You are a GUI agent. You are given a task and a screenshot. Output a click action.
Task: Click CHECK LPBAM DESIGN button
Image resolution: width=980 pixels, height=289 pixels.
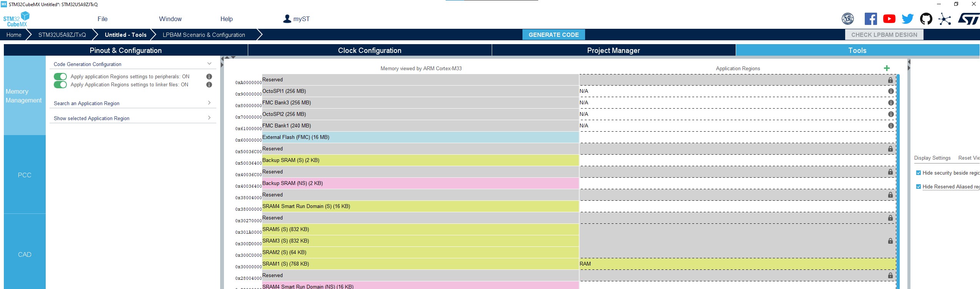pos(884,35)
